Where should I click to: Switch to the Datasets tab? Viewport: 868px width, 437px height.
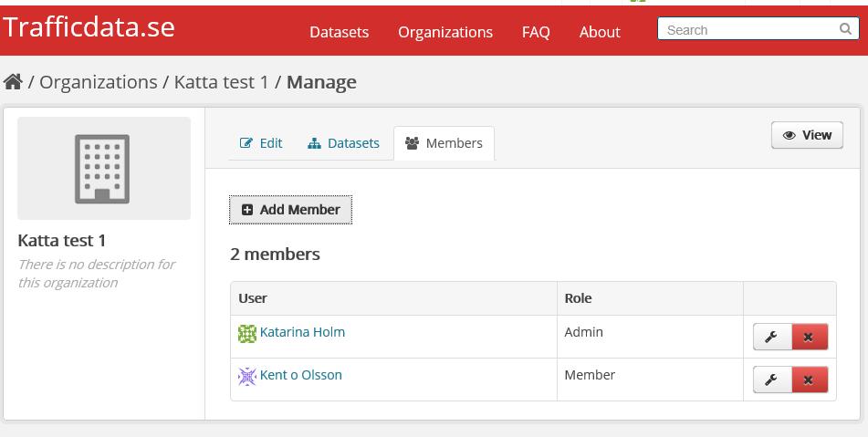[x=343, y=143]
